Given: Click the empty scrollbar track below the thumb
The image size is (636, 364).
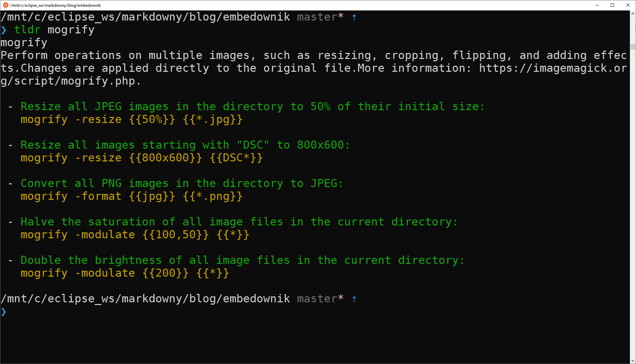Looking at the screenshot, I should (633, 202).
